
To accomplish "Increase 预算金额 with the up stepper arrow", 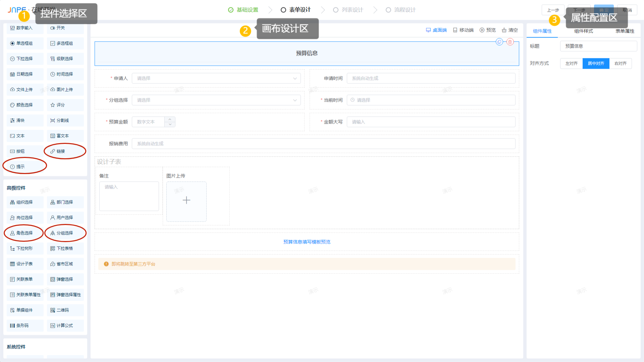I will (170, 119).
